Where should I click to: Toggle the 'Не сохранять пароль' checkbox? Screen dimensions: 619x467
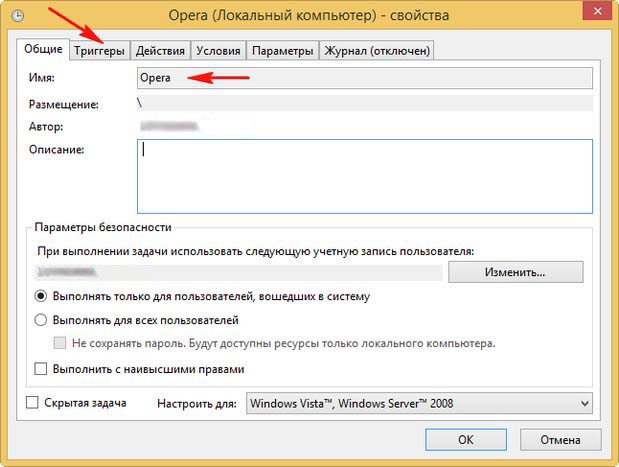pos(60,343)
